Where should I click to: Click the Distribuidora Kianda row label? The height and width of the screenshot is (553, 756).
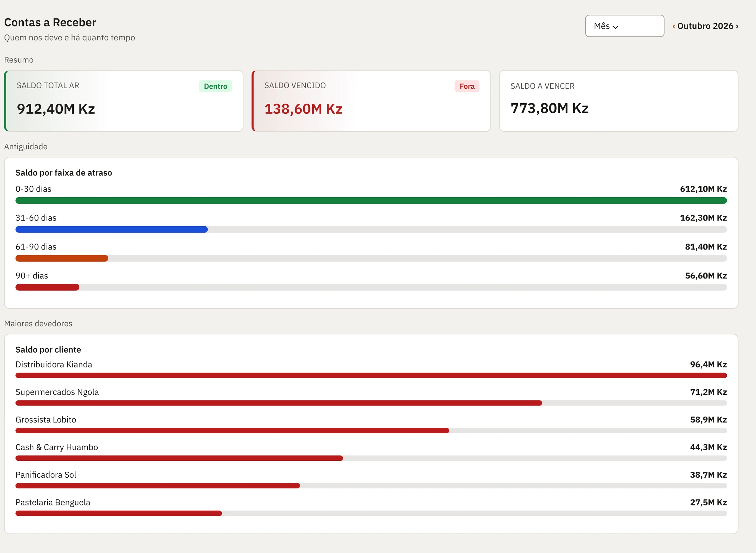54,364
